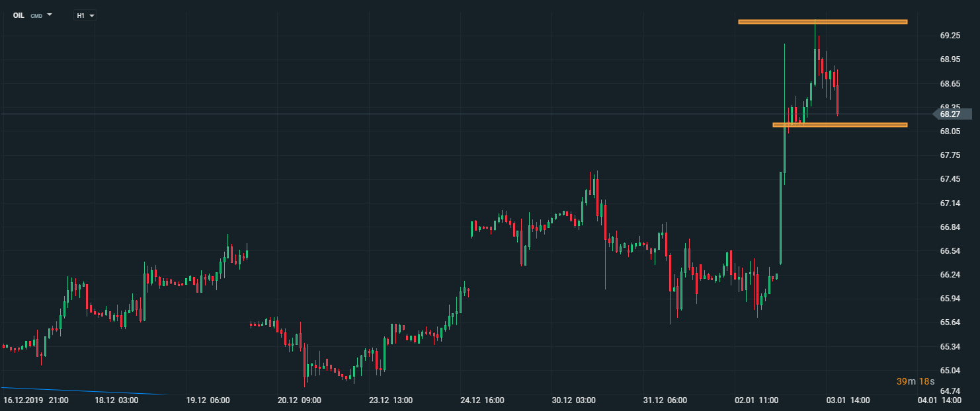Click the 31.12 06:00 time axis label

pyautogui.click(x=666, y=400)
